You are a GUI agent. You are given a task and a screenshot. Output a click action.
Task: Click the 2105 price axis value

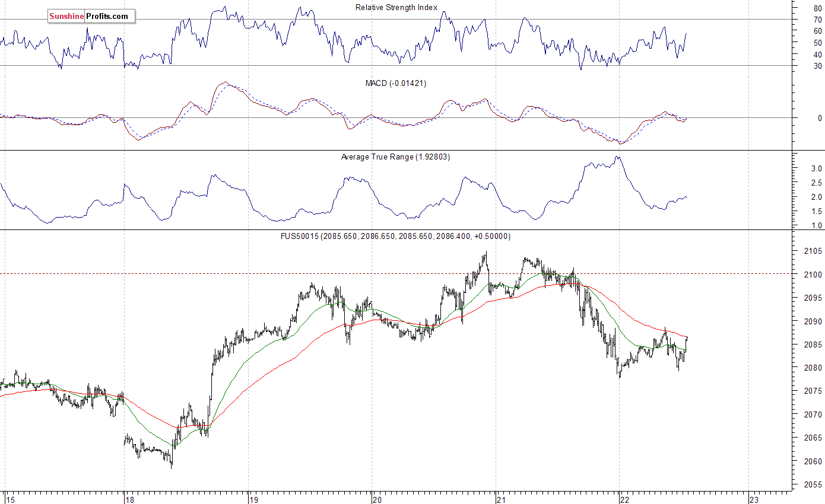813,251
